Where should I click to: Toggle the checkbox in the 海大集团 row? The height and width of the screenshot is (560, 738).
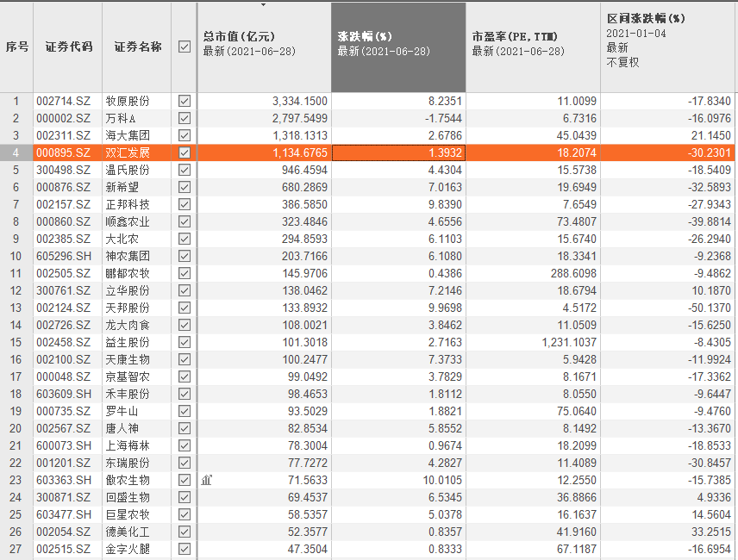[x=184, y=135]
